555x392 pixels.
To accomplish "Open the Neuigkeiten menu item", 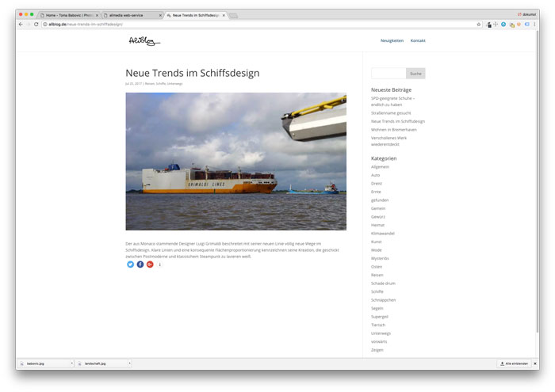I will (392, 40).
